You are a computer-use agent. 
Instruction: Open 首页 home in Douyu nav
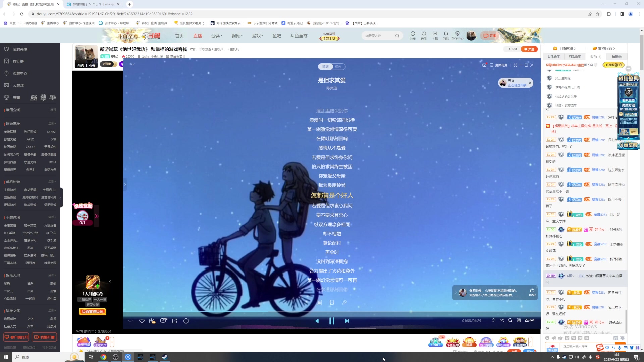coord(179,36)
